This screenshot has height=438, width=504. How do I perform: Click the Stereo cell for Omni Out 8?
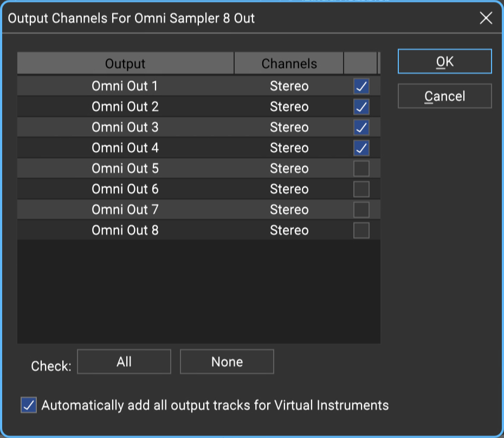289,230
